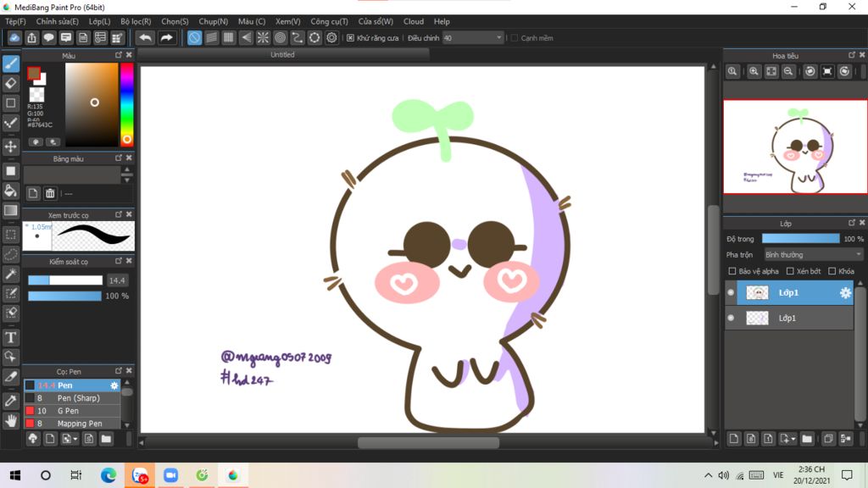Expand the add layer dropdown in Lớp panel
The image size is (868, 488).
coord(793,440)
